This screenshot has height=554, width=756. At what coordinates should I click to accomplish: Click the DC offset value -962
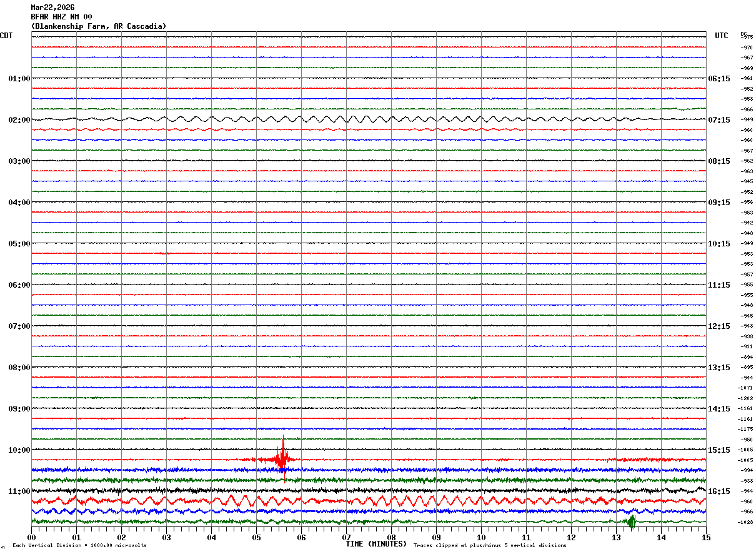tap(746, 161)
